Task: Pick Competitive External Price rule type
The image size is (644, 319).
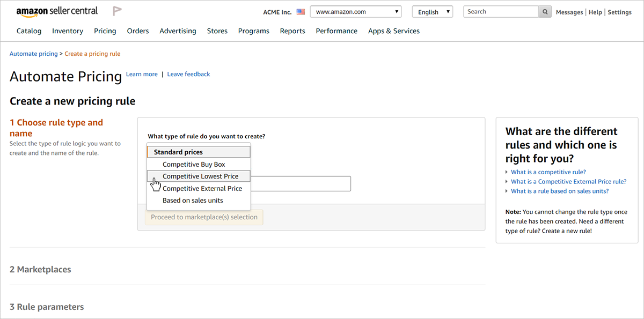Action: 199,188
